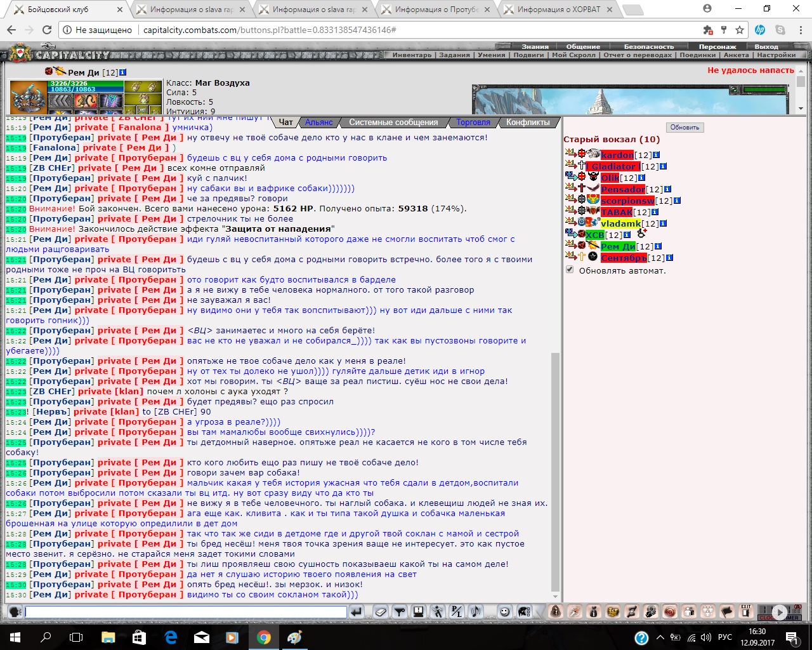The width and height of the screenshot is (812, 650).
Task: Bookmark page with star icon
Action: pyautogui.click(x=740, y=30)
